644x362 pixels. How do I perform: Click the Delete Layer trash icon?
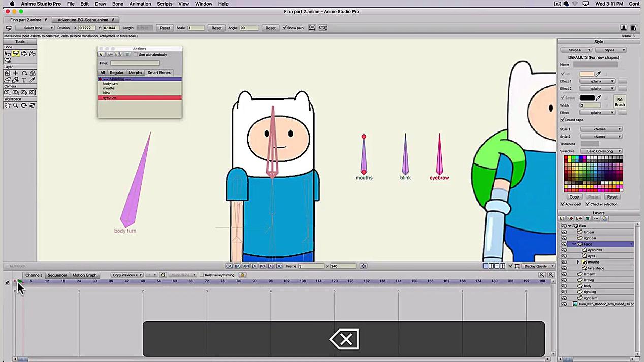pos(588,219)
